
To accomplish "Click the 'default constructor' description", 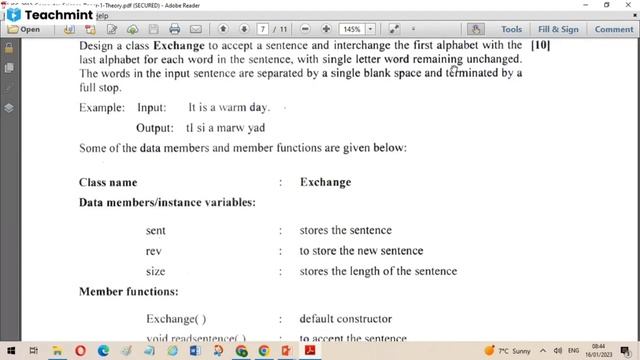I will pyautogui.click(x=346, y=319).
